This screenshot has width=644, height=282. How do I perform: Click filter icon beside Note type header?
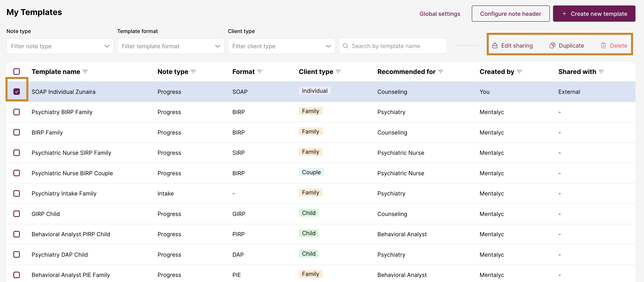coord(193,72)
